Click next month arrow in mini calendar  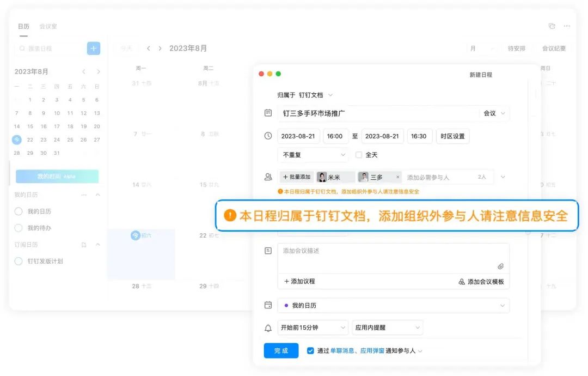coord(98,72)
